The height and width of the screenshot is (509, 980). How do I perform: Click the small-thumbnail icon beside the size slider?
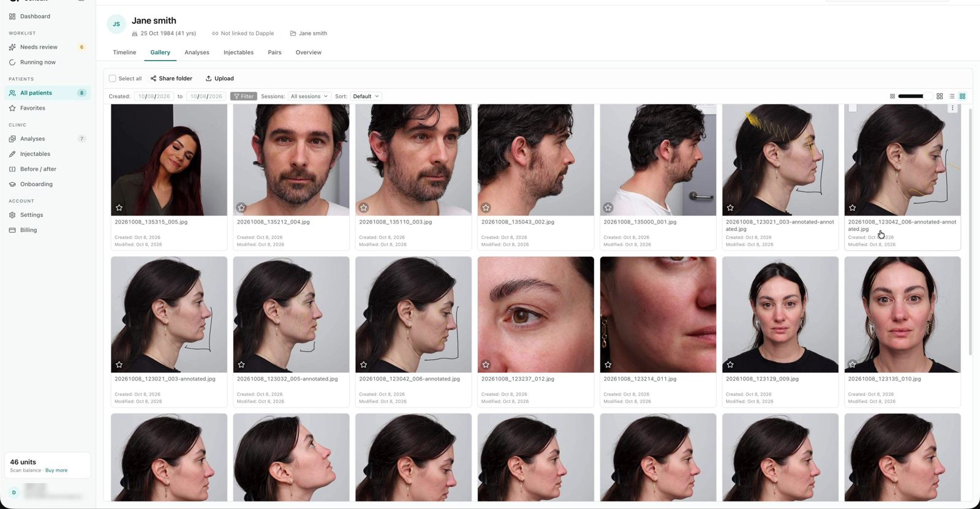[892, 96]
